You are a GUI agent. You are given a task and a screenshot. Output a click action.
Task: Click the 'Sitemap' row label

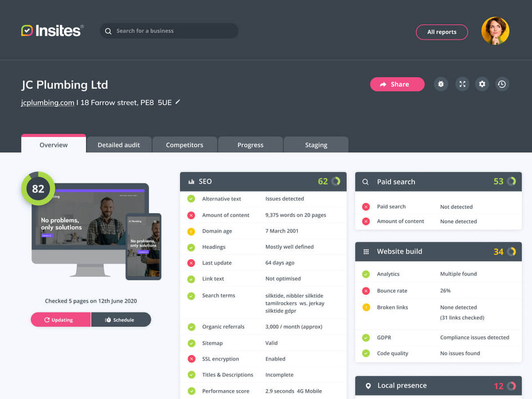tap(212, 343)
